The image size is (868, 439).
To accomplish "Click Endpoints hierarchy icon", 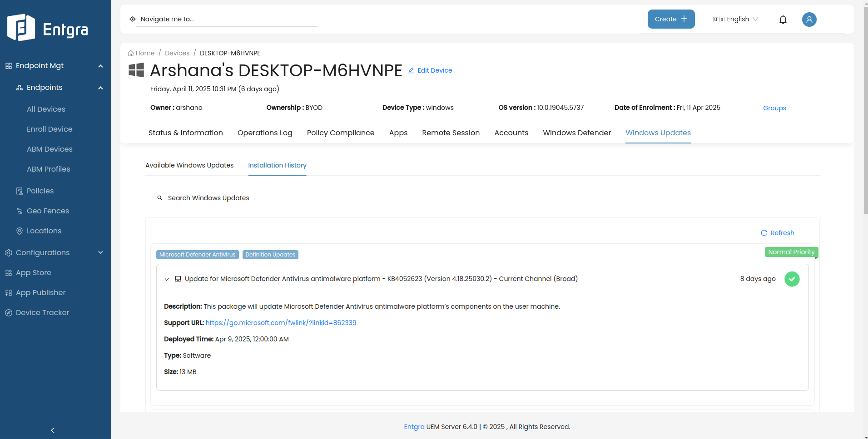I will (20, 88).
